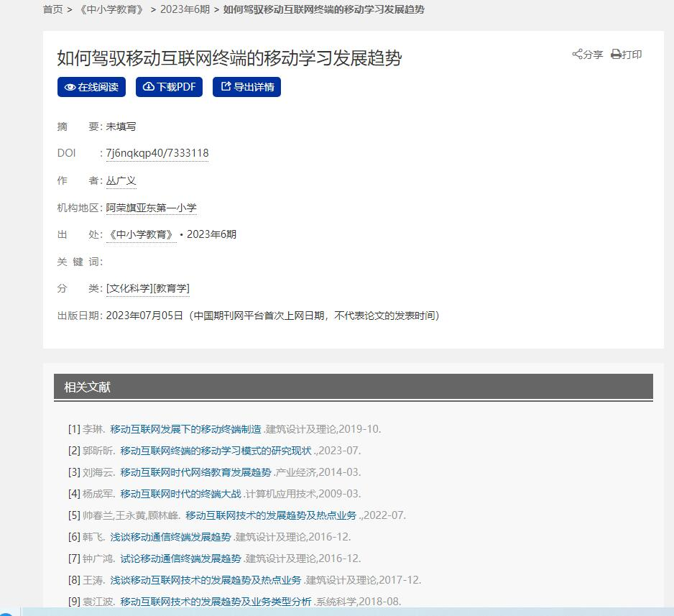
Task: Open author link 丛广义
Action: click(121, 180)
